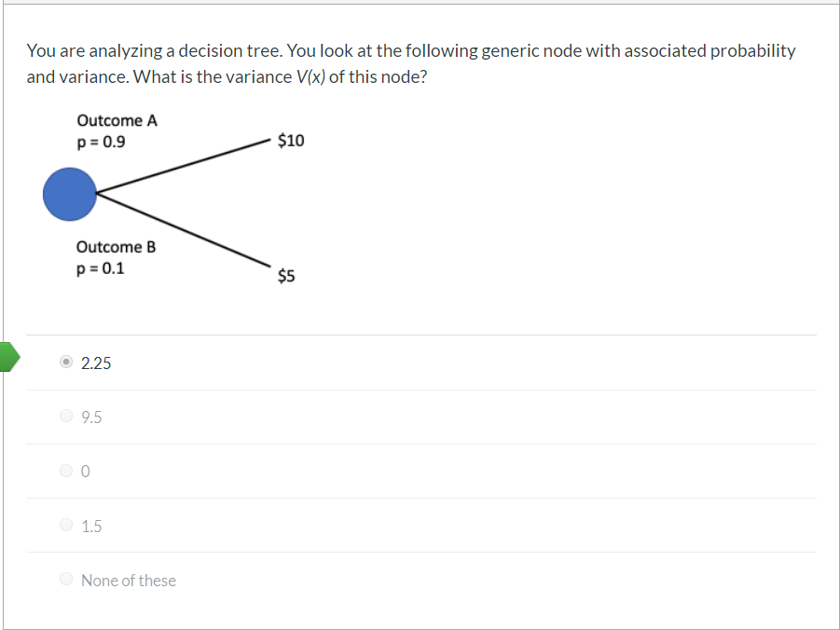Choose the 9.5 answer option
The height and width of the screenshot is (630, 840).
pos(66,416)
